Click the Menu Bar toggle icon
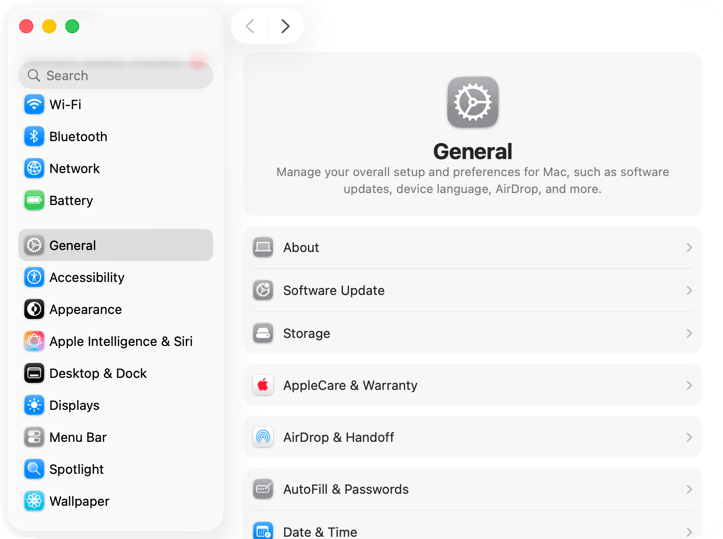The height and width of the screenshot is (539, 723). (34, 437)
